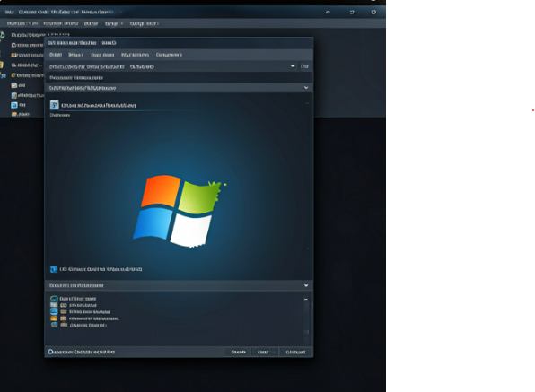This screenshot has width=535, height=392.
Task: Click the vertical scrollbar of the dialog's bottom list
Action: pyautogui.click(x=306, y=318)
